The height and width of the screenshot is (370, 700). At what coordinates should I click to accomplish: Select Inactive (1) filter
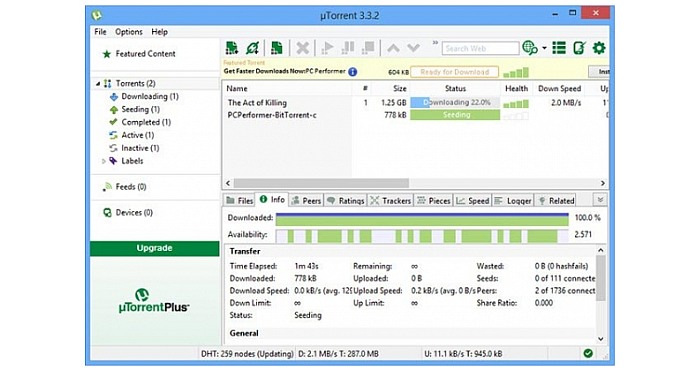(140, 148)
